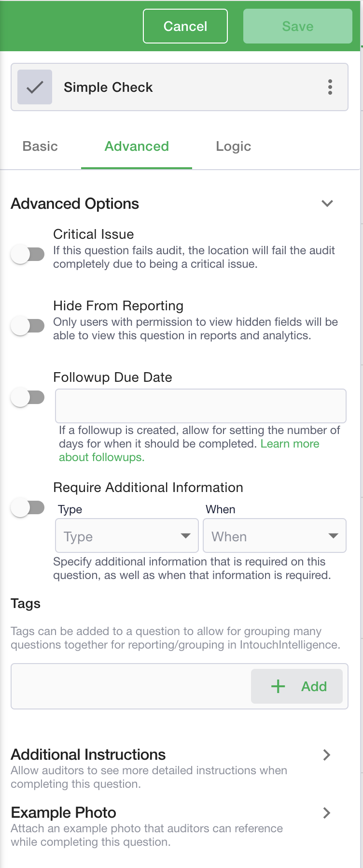Turn on Followup Due Date toggle
The image size is (363, 868).
pyautogui.click(x=28, y=398)
